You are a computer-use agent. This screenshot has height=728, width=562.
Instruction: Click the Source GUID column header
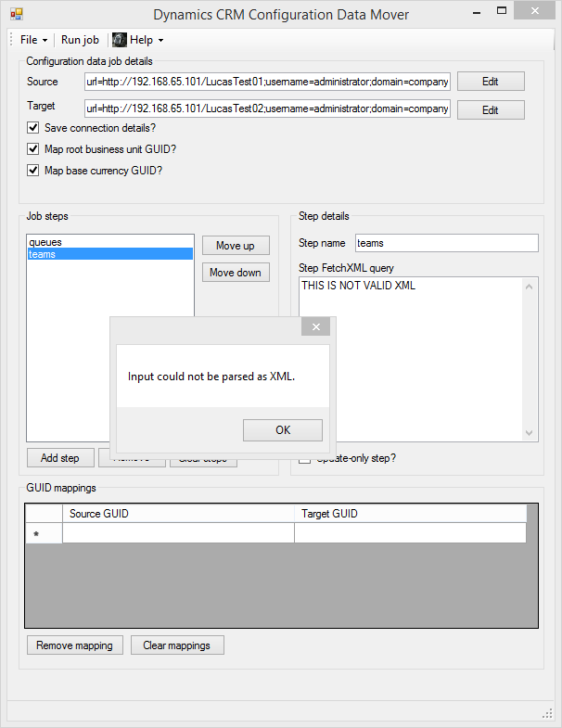click(178, 514)
